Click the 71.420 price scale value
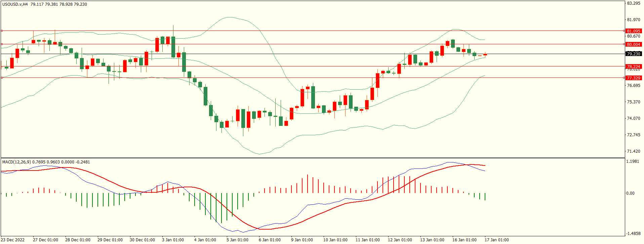 pyautogui.click(x=633, y=151)
